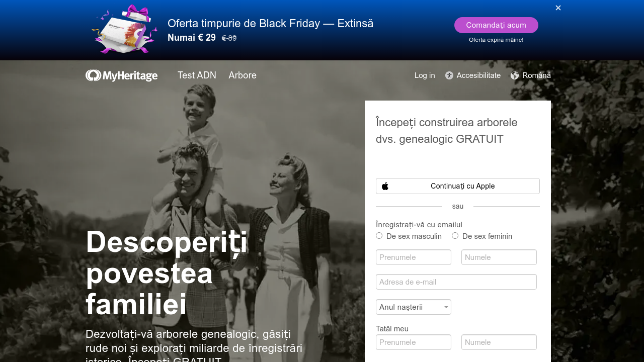The height and width of the screenshot is (362, 644).
Task: Open the Arbore menu
Action: point(243,75)
